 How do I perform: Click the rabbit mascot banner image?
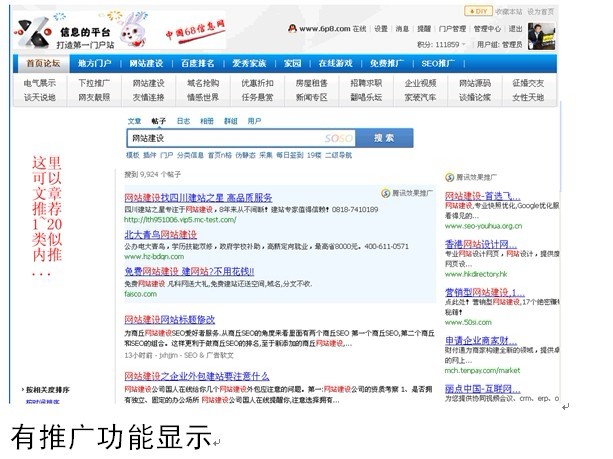click(x=133, y=29)
